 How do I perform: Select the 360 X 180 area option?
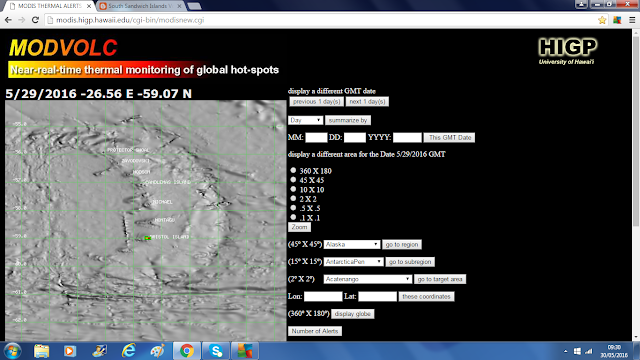point(293,170)
